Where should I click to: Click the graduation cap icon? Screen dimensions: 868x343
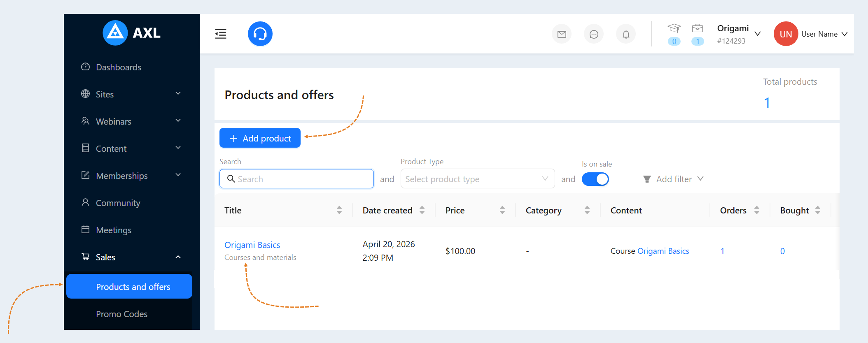point(674,28)
